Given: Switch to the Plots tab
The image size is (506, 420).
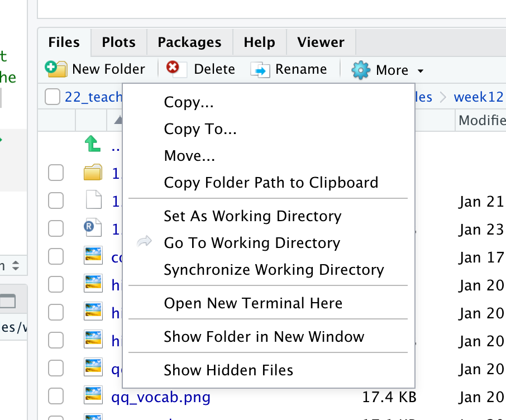Looking at the screenshot, I should [x=118, y=42].
